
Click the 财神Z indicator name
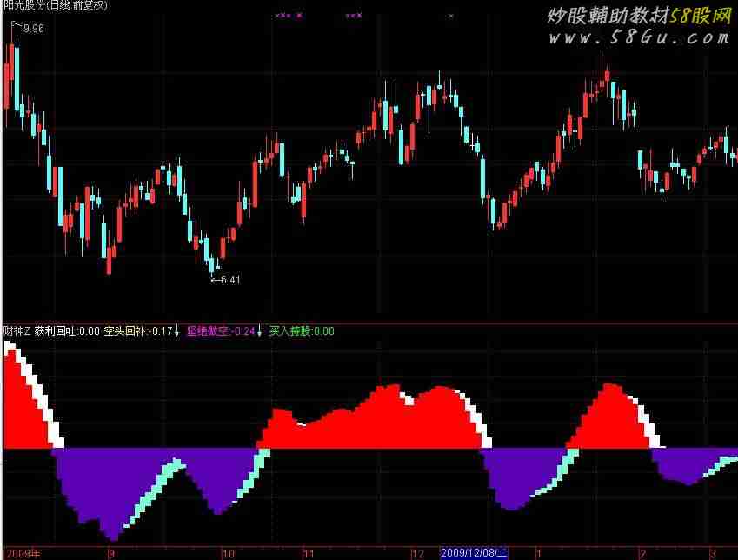[17, 331]
